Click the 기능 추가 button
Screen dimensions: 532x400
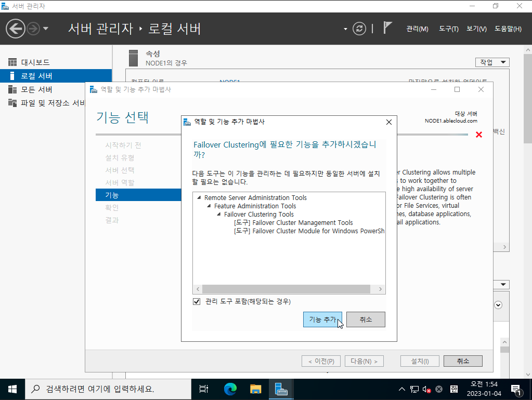click(x=322, y=319)
